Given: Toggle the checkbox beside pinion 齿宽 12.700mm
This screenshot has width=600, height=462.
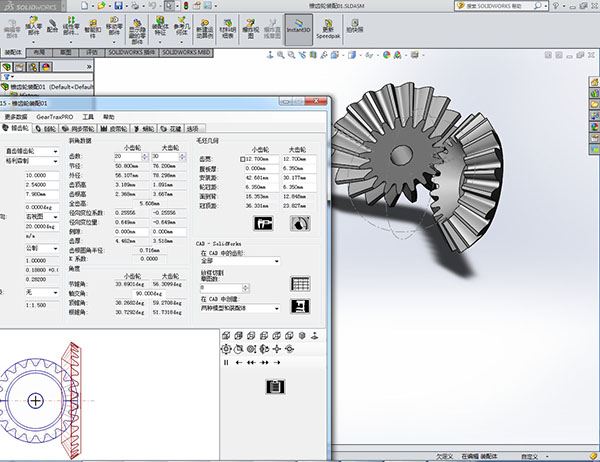Looking at the screenshot, I should pos(242,159).
